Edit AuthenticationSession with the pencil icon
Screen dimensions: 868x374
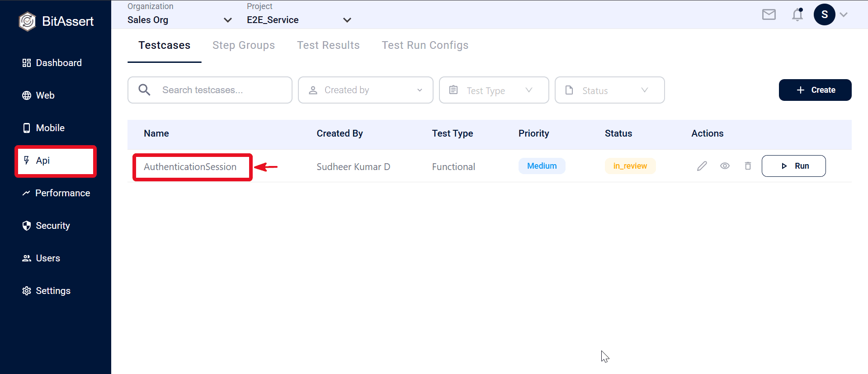(x=702, y=166)
